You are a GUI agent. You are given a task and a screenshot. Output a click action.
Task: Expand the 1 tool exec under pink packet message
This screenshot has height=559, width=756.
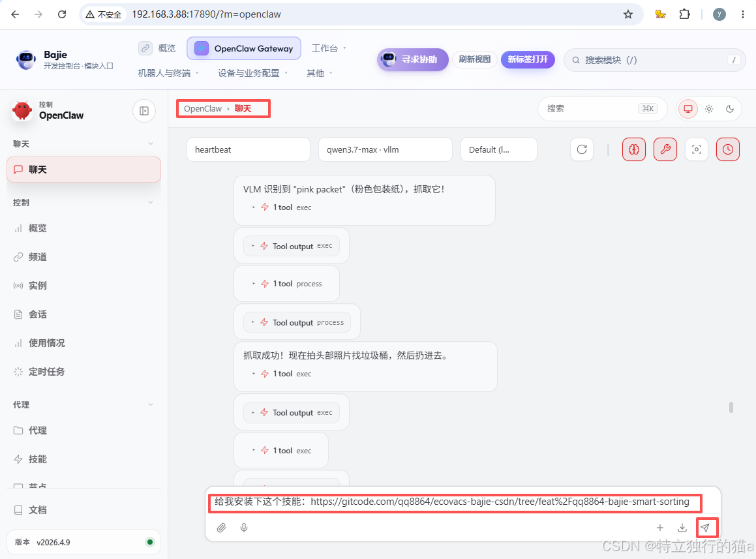(x=282, y=207)
